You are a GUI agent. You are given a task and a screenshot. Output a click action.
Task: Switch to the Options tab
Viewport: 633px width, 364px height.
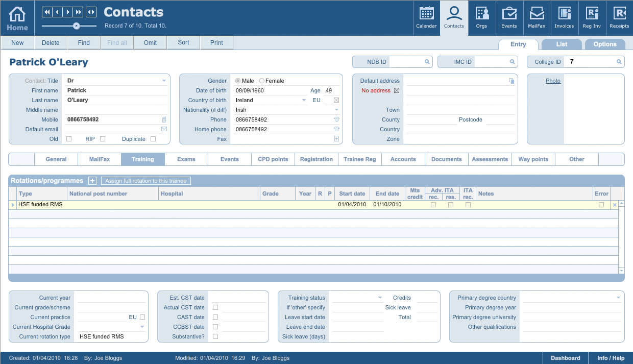tap(605, 44)
